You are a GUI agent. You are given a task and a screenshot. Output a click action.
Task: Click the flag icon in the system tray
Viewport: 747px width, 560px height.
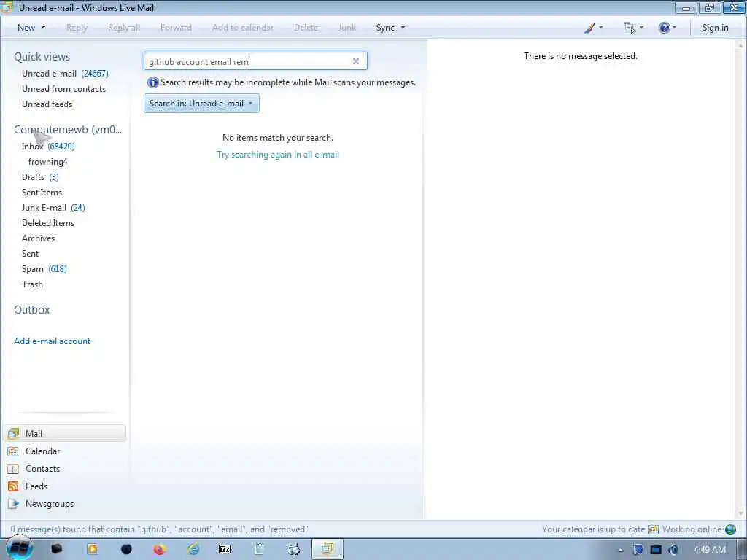tap(638, 550)
